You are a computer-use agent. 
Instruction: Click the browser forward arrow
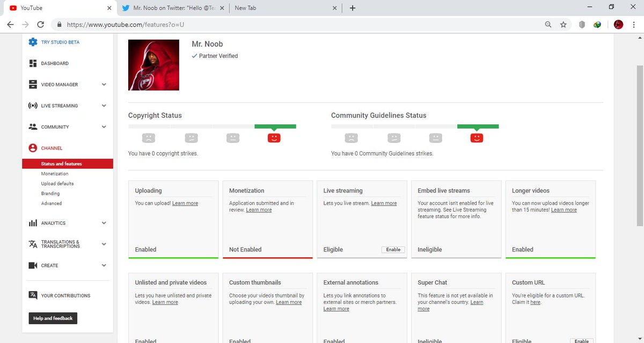coord(25,25)
